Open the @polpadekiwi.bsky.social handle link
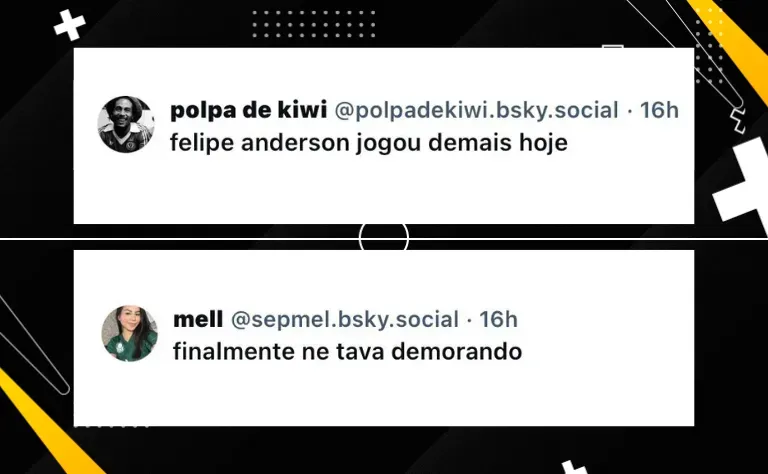Image resolution: width=768 pixels, height=474 pixels. click(476, 110)
